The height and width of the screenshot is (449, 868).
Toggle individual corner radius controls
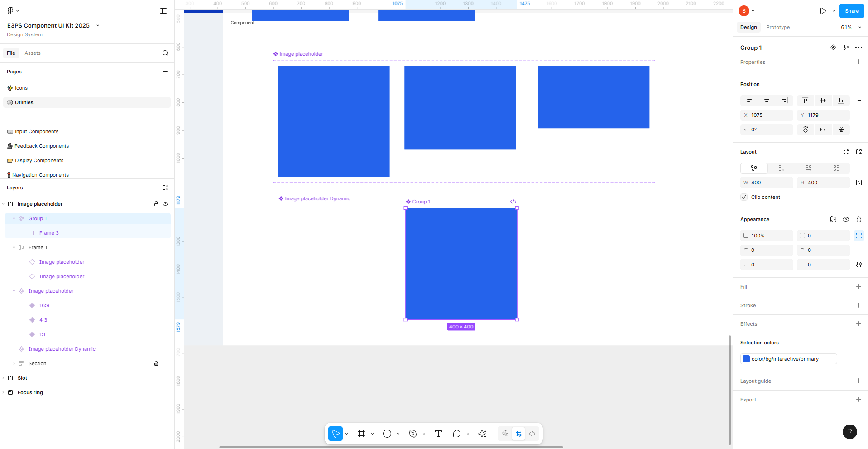(x=858, y=236)
